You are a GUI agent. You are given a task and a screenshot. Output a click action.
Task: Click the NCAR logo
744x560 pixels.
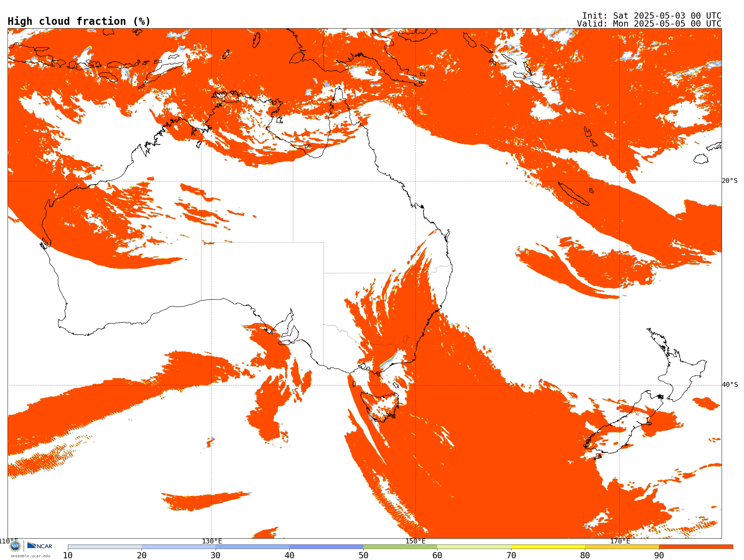pos(40,546)
